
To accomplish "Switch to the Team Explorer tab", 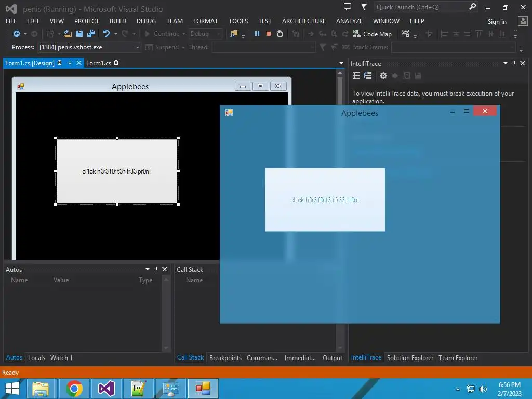I will (x=458, y=357).
